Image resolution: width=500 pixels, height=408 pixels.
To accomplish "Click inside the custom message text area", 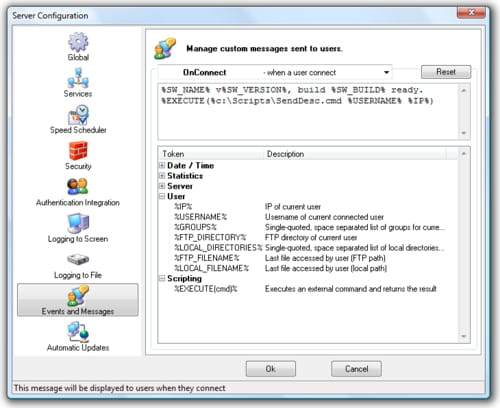I will tap(308, 112).
